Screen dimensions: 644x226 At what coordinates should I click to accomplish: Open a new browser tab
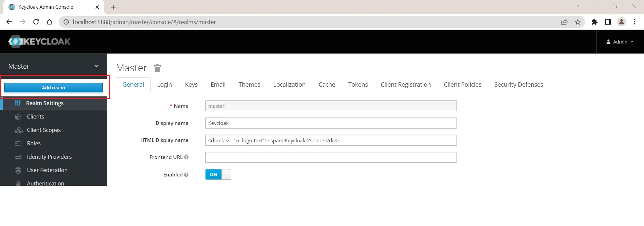(x=113, y=7)
